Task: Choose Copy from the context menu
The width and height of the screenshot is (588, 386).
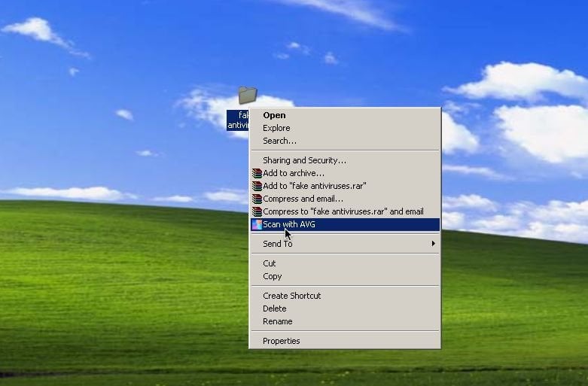Action: tap(272, 276)
